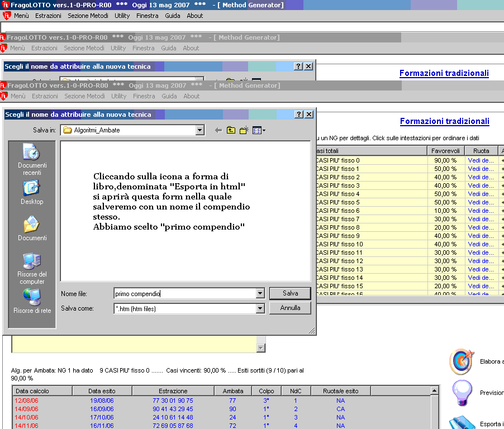
Task: Go up one folder level
Action: pos(231,130)
